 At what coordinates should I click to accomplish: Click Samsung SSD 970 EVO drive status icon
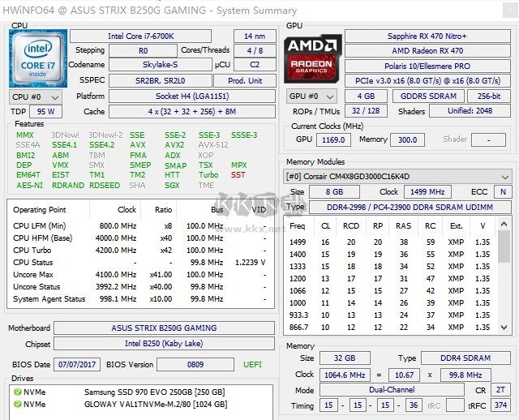pyautogui.click(x=18, y=392)
